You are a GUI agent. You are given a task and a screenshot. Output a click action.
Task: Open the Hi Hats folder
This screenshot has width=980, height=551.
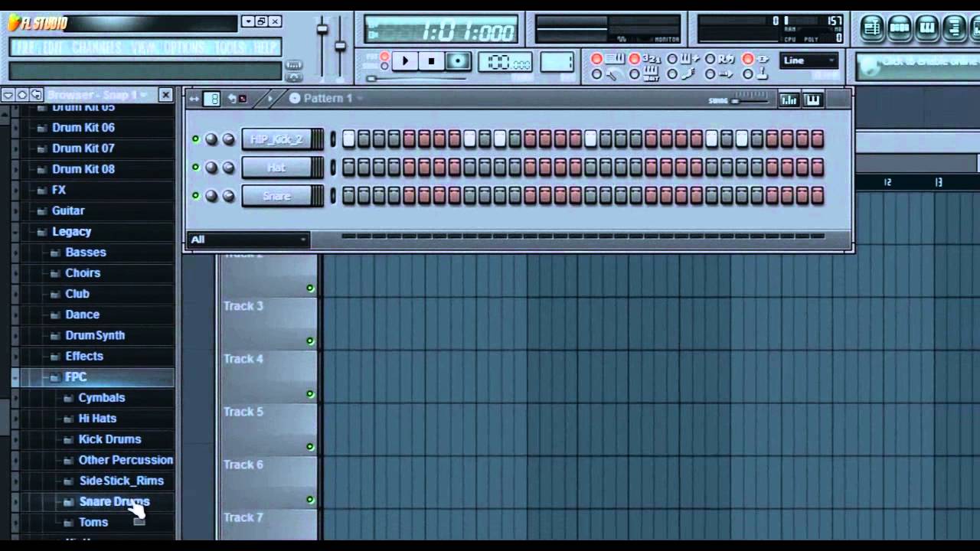tap(97, 418)
